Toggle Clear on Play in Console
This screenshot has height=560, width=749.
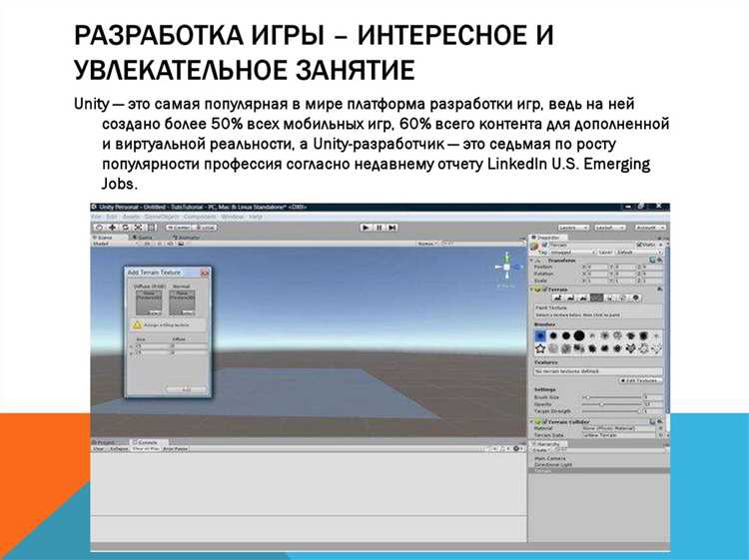[145, 449]
